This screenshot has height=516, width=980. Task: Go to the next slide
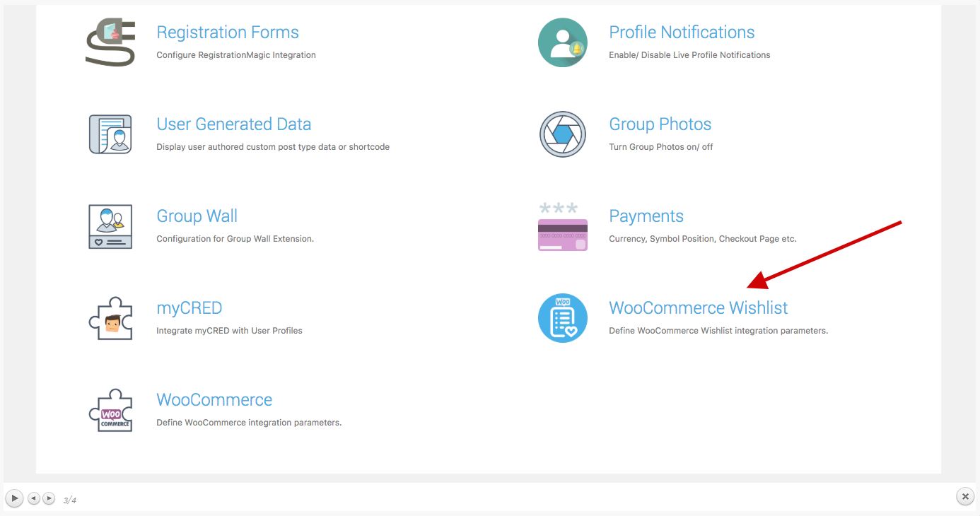pyautogui.click(x=49, y=498)
